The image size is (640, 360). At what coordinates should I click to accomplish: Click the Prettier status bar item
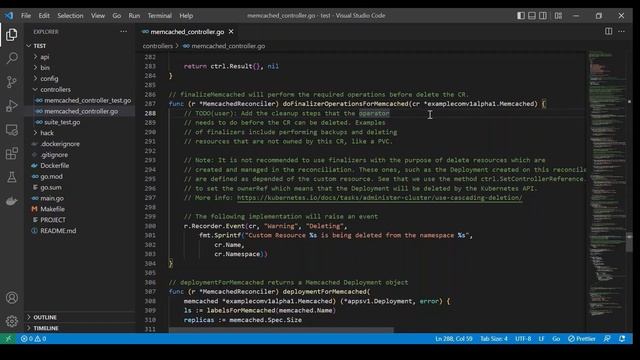point(582,339)
